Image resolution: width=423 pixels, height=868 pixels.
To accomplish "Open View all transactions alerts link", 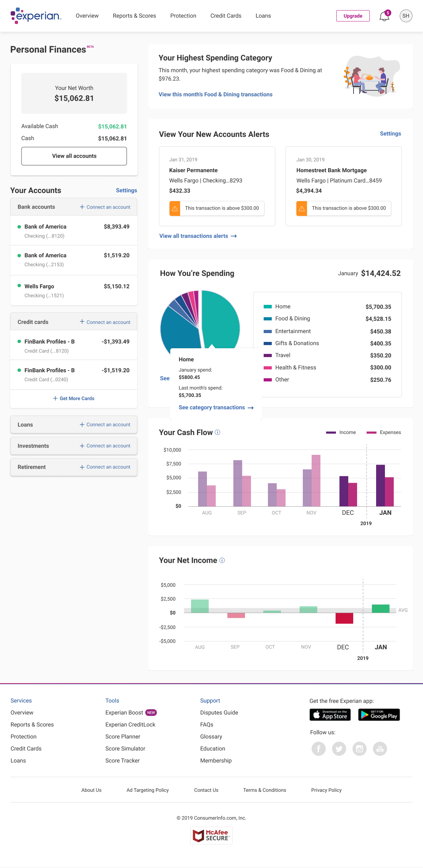I will [x=198, y=236].
